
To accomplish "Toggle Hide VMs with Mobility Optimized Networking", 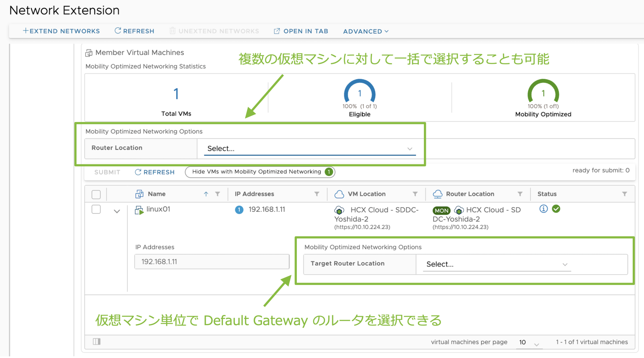I will (x=260, y=172).
